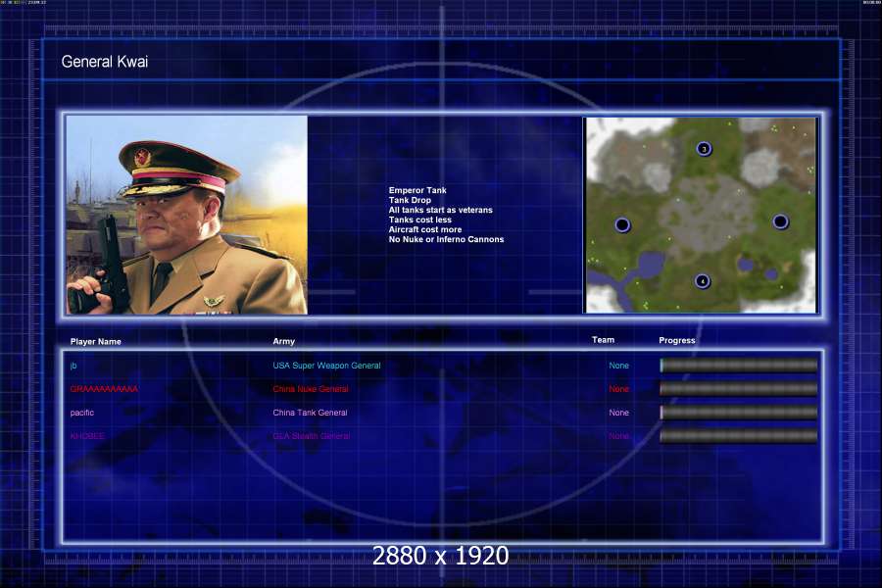Image resolution: width=882 pixels, height=588 pixels.
Task: Click the General Kwai portrait image
Action: [x=187, y=215]
